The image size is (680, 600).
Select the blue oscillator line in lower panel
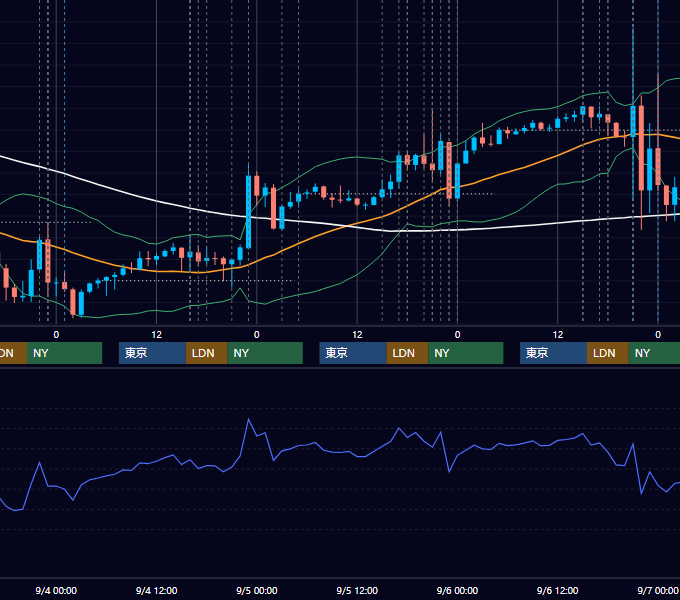click(340, 451)
